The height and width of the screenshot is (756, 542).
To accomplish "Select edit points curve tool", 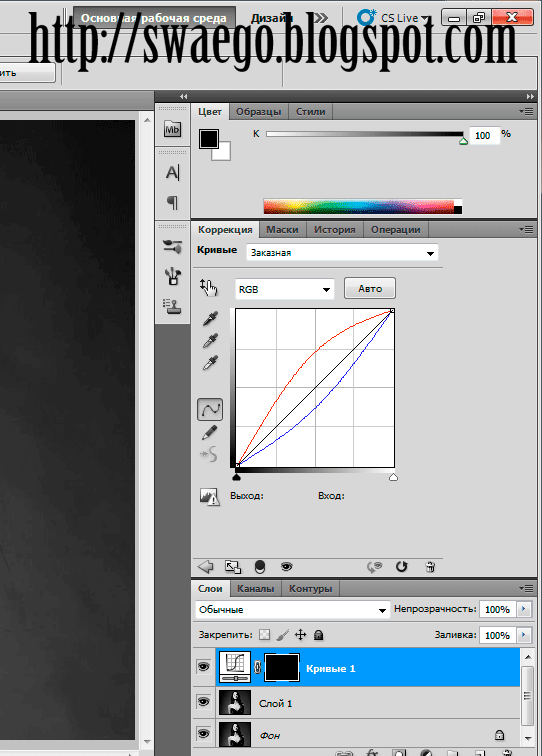I will (x=210, y=410).
